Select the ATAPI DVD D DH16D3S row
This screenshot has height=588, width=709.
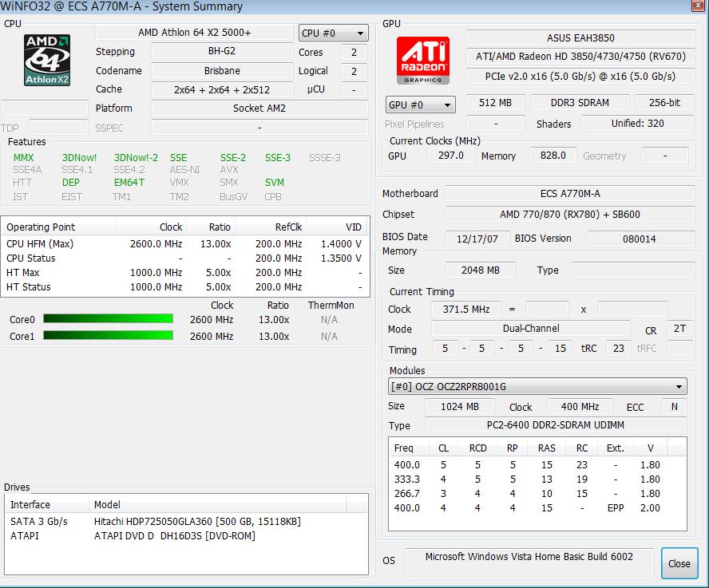pyautogui.click(x=186, y=536)
